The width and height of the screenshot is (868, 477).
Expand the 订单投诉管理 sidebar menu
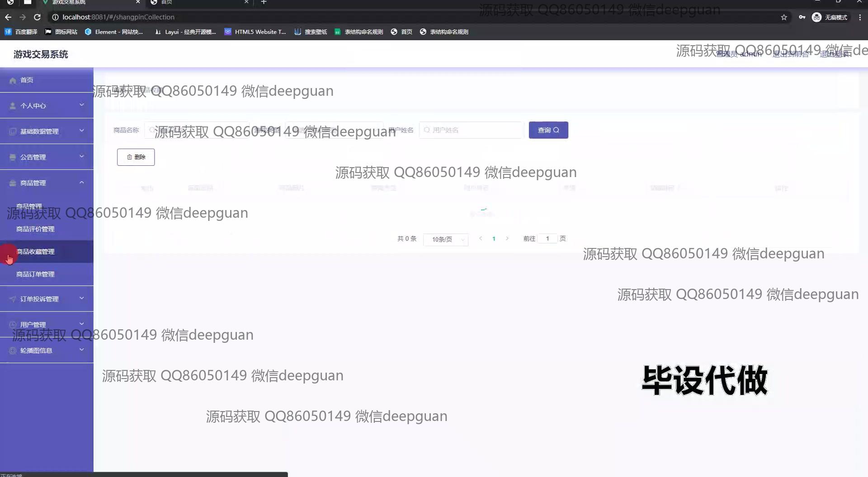point(47,299)
